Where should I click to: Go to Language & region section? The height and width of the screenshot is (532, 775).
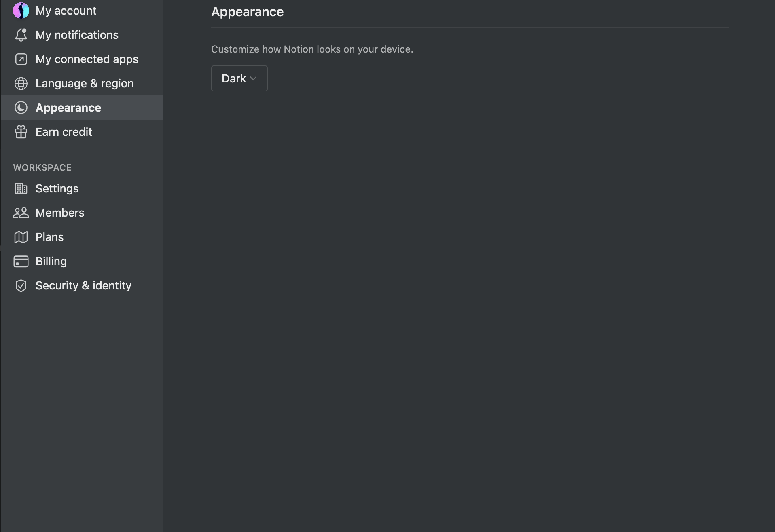click(x=82, y=83)
